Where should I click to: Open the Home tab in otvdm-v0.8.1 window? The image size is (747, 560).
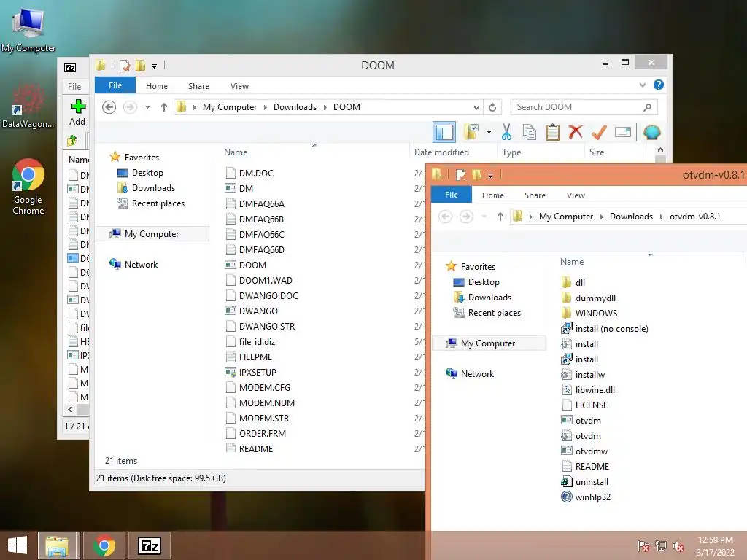click(x=493, y=195)
